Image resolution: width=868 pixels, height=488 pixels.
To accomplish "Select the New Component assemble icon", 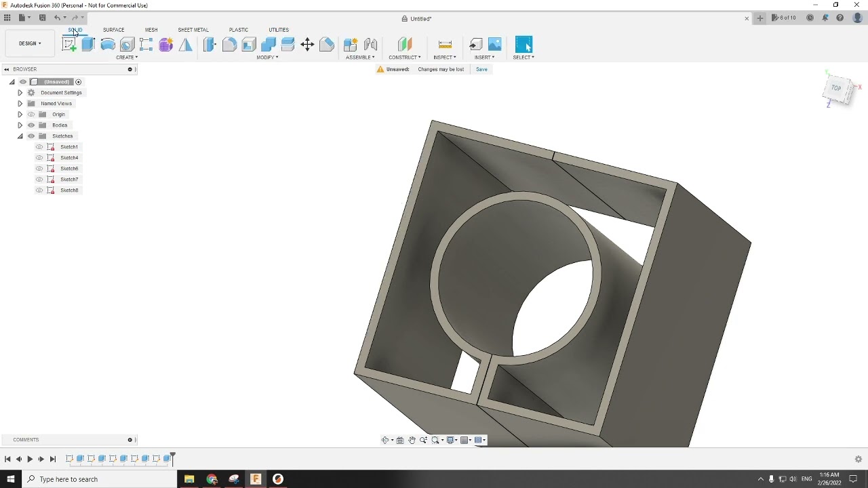I will (x=351, y=45).
